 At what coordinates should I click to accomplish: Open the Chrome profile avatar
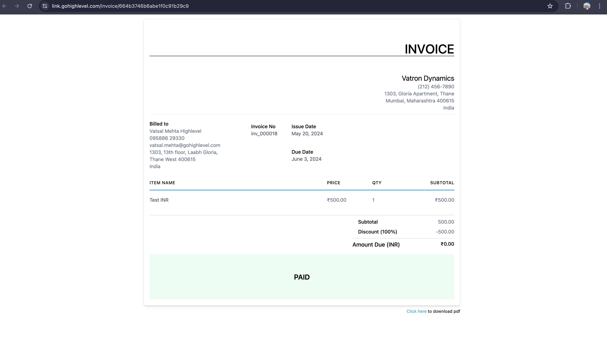(x=587, y=6)
